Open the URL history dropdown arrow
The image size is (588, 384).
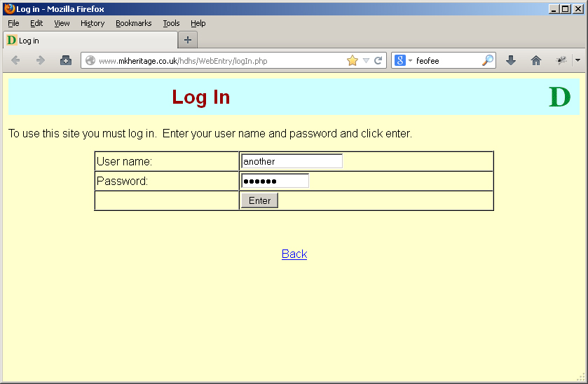click(x=366, y=61)
